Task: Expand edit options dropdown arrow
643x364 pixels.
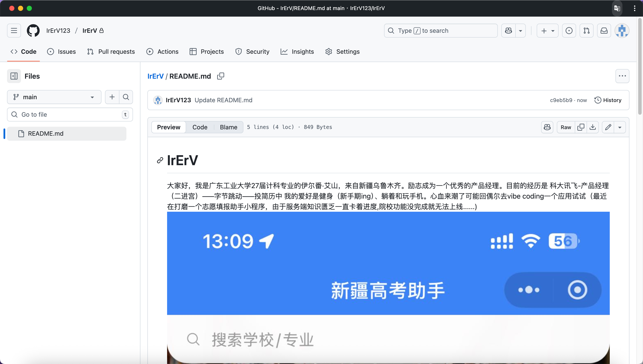Action: [x=620, y=127]
